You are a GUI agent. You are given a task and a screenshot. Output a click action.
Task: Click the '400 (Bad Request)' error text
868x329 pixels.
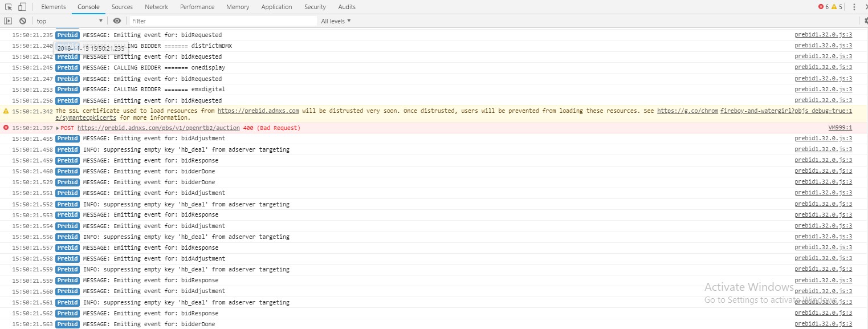[271, 128]
